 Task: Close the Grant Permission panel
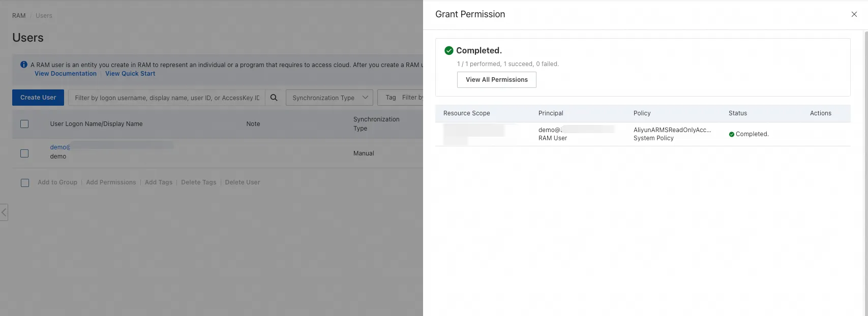coord(854,14)
